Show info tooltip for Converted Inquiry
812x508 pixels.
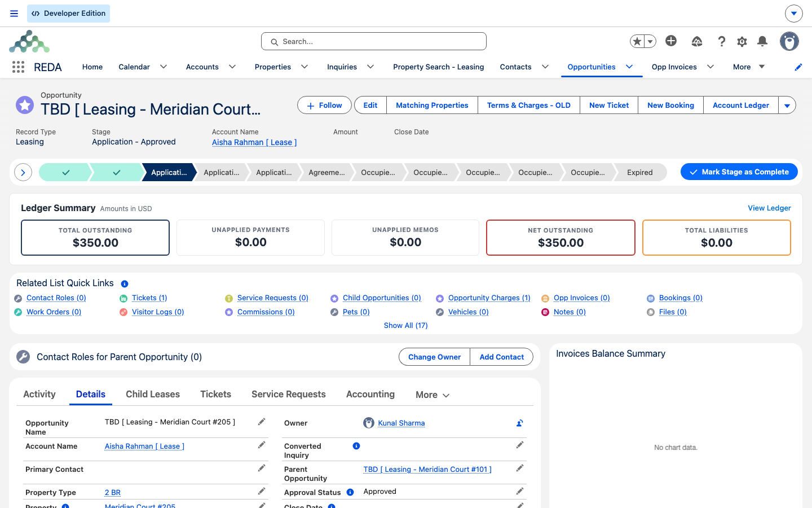coord(356,446)
